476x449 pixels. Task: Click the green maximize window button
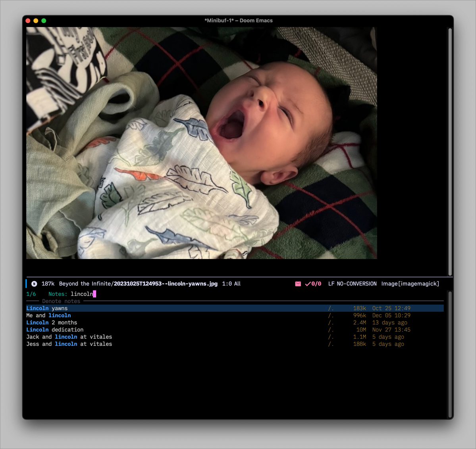click(x=44, y=21)
